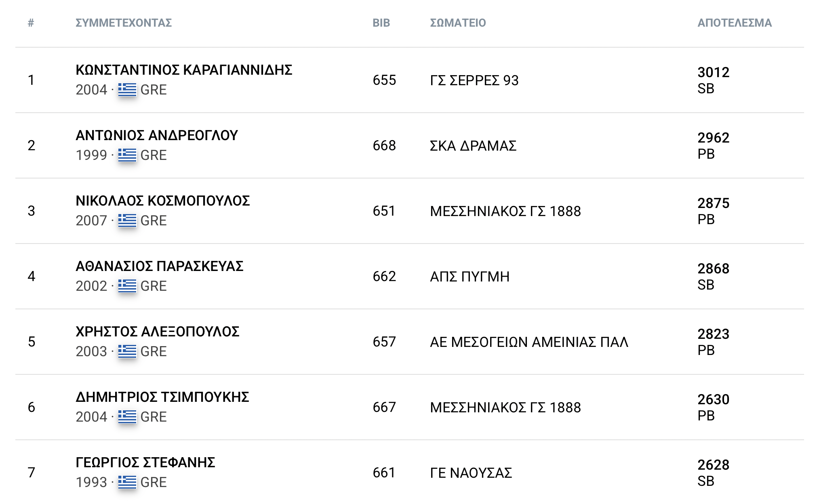Viewport: 817px width, 504px height.
Task: Click result 3012 of first-place athlete
Action: coord(713,73)
